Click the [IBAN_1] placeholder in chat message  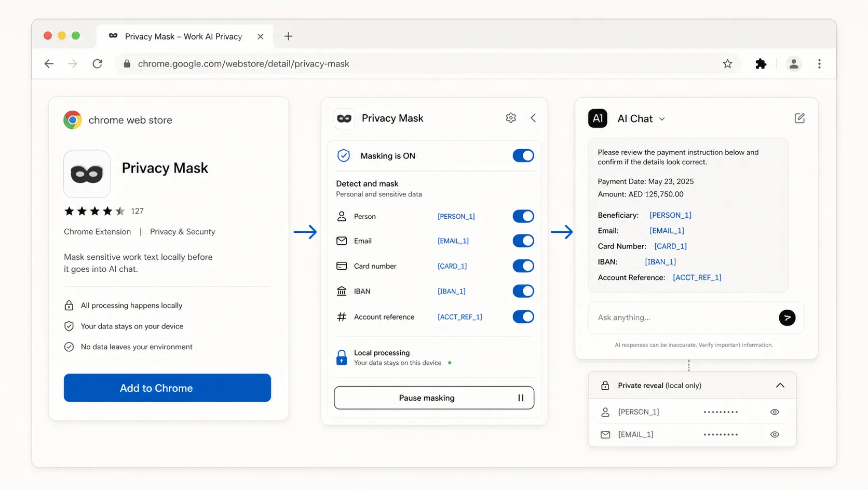point(660,262)
